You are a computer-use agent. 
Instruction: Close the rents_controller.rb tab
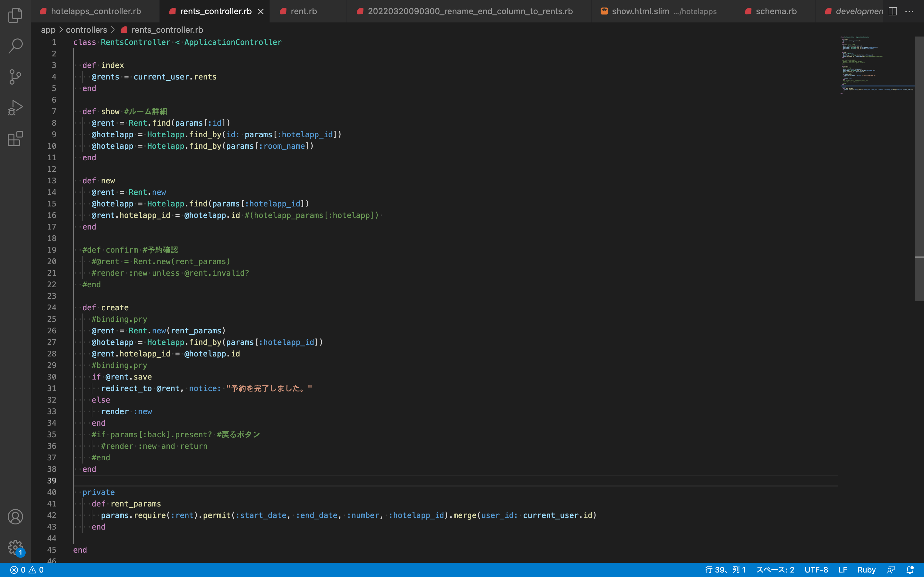coord(261,12)
